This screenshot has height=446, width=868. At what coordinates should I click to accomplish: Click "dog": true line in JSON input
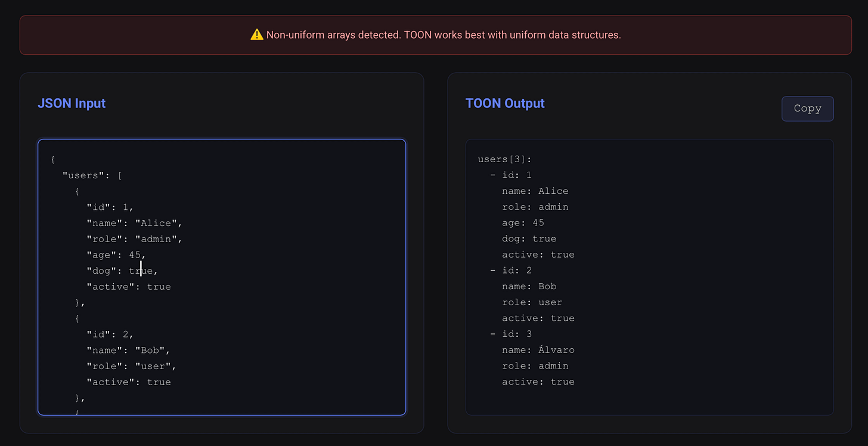(122, 271)
